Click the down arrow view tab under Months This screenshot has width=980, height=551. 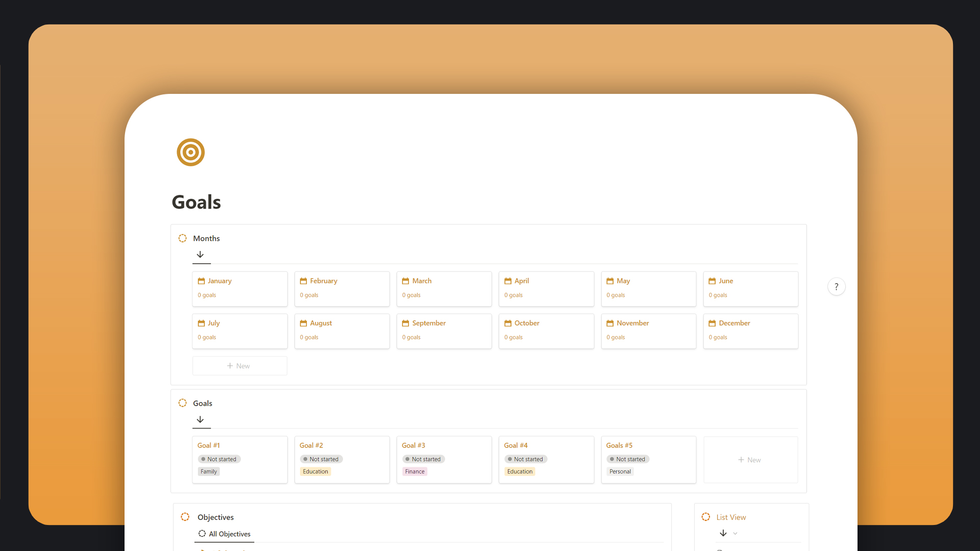coord(201,255)
